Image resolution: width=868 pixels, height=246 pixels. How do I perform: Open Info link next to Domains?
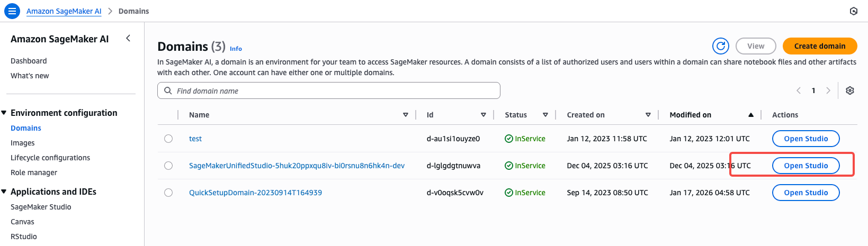click(236, 49)
